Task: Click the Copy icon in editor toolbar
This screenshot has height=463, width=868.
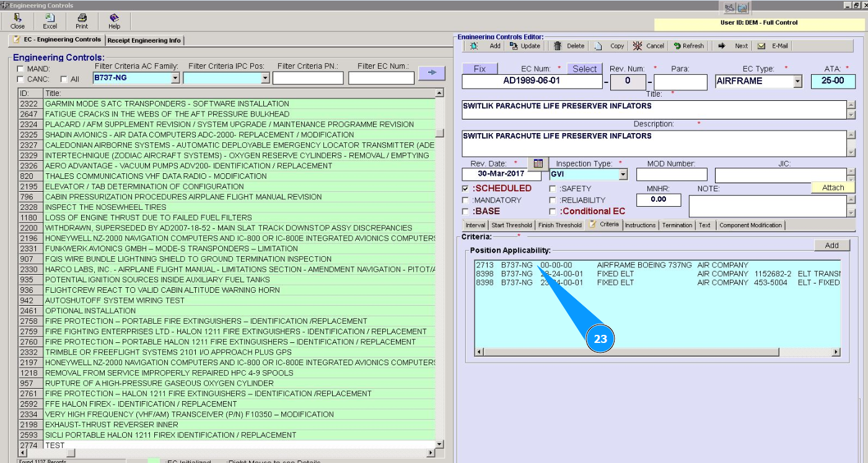Action: [598, 46]
